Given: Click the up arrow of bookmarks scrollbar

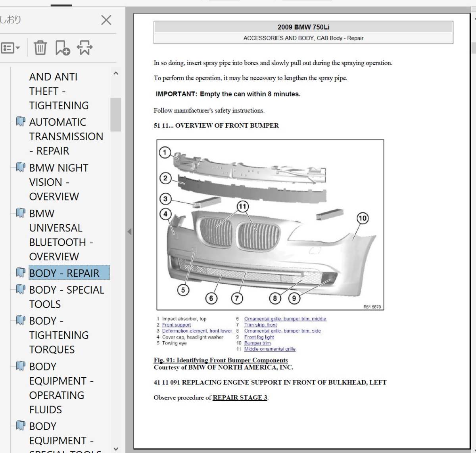Looking at the screenshot, I should [x=116, y=73].
